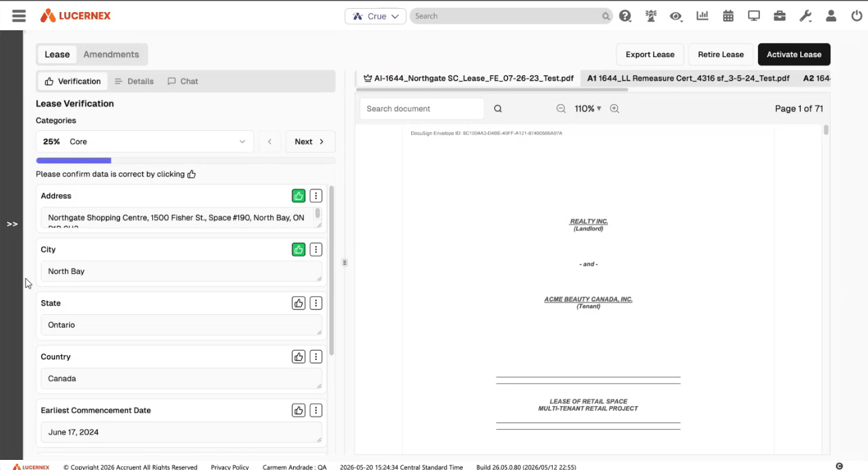Go to the previous category chevron

click(x=270, y=142)
